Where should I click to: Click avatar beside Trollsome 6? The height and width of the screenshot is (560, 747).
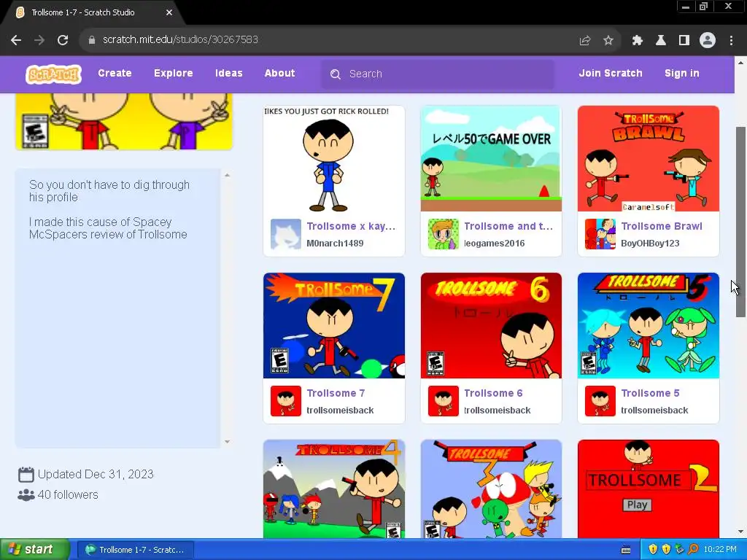pos(443,401)
